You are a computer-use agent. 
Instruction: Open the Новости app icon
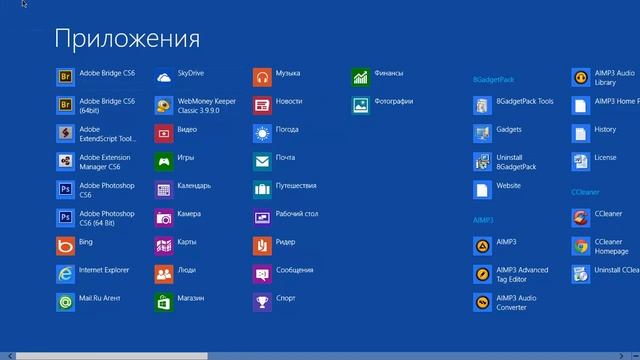(262, 105)
